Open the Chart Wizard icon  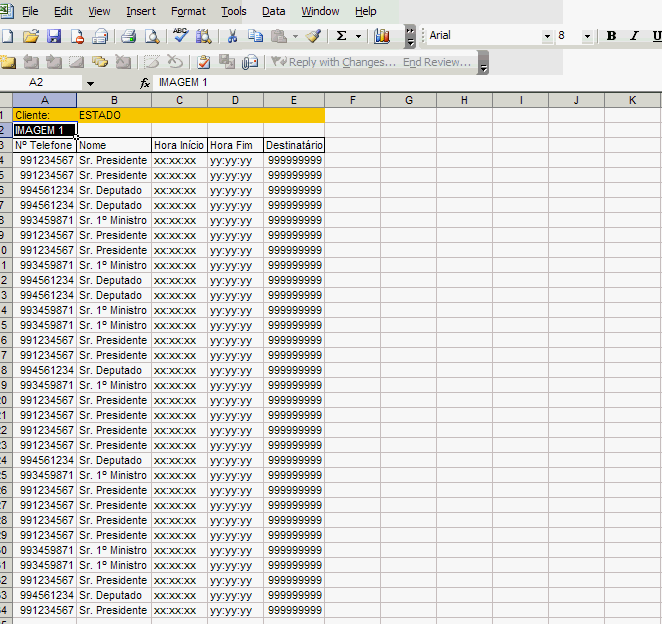(381, 36)
